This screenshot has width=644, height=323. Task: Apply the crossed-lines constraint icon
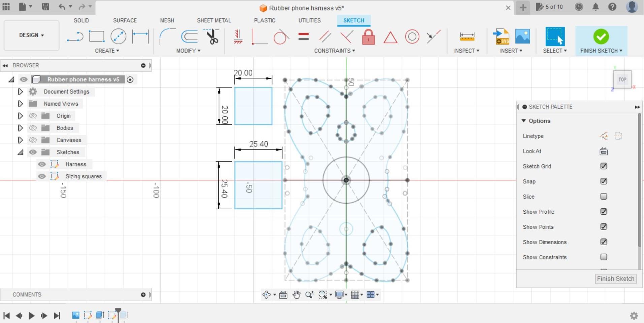(347, 36)
